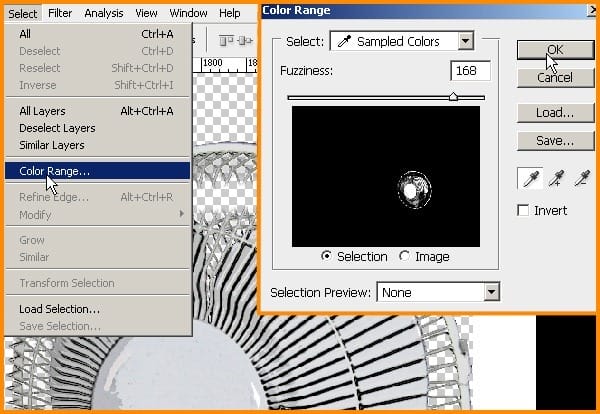The width and height of the screenshot is (600, 414).
Task: Open the Sampled Colors select dropdown
Action: tap(402, 41)
